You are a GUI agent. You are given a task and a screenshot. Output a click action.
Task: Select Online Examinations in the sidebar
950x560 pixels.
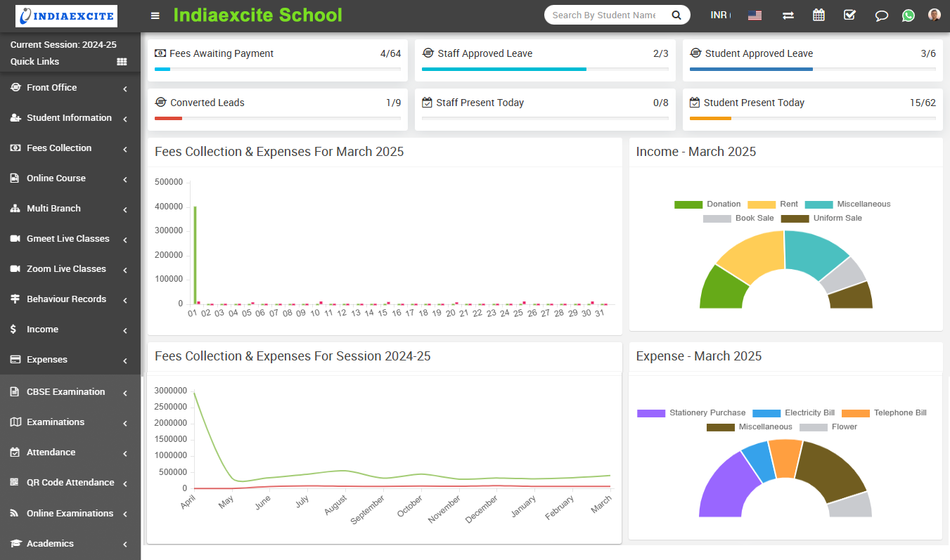click(70, 514)
